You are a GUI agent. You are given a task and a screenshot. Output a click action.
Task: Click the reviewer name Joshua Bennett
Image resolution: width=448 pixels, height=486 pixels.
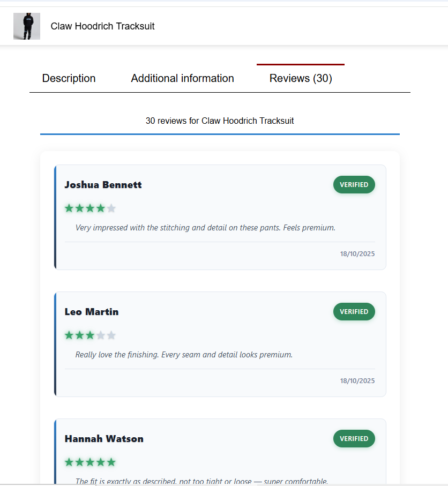[103, 185]
